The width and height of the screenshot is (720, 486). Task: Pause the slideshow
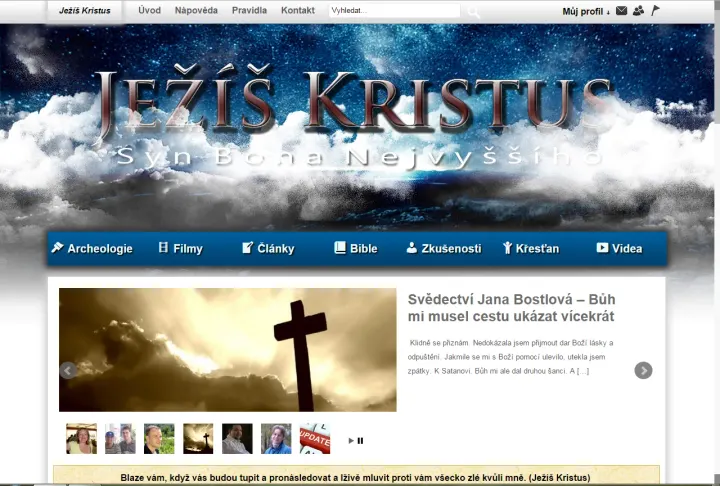[360, 441]
